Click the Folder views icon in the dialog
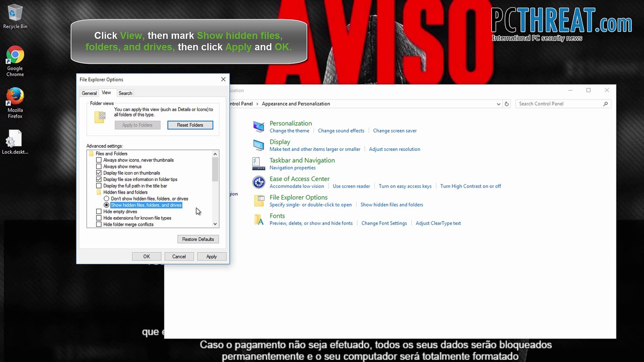This screenshot has height=362, width=644. click(x=100, y=117)
